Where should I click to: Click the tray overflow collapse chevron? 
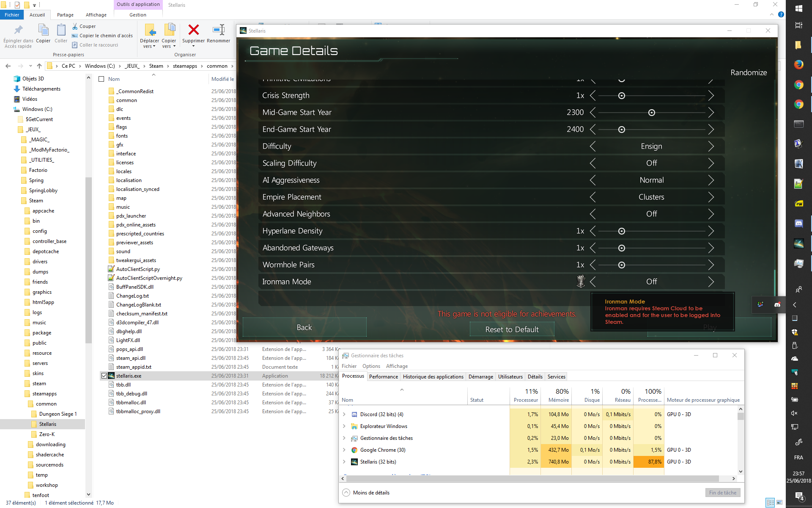point(794,305)
